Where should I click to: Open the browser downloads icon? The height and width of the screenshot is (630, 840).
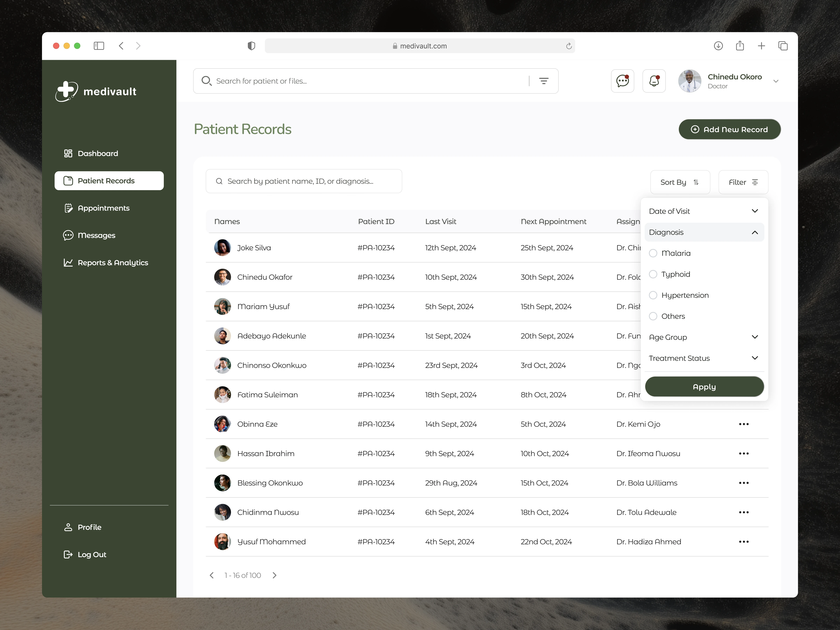click(718, 46)
